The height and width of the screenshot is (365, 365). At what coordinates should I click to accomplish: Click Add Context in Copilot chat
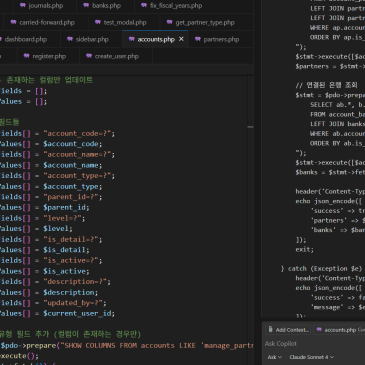tap(288, 330)
